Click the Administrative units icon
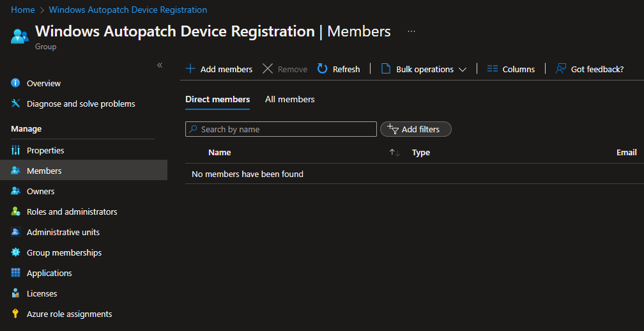This screenshot has width=644, height=331. [x=15, y=232]
